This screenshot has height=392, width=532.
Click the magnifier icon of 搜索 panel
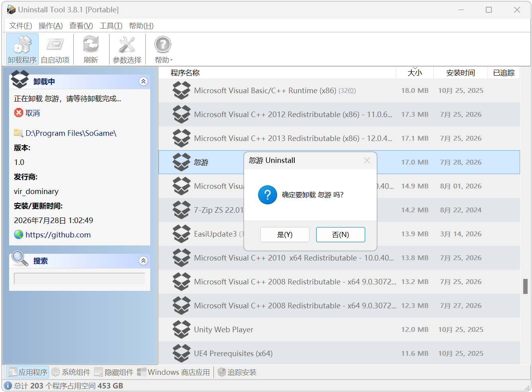20,259
